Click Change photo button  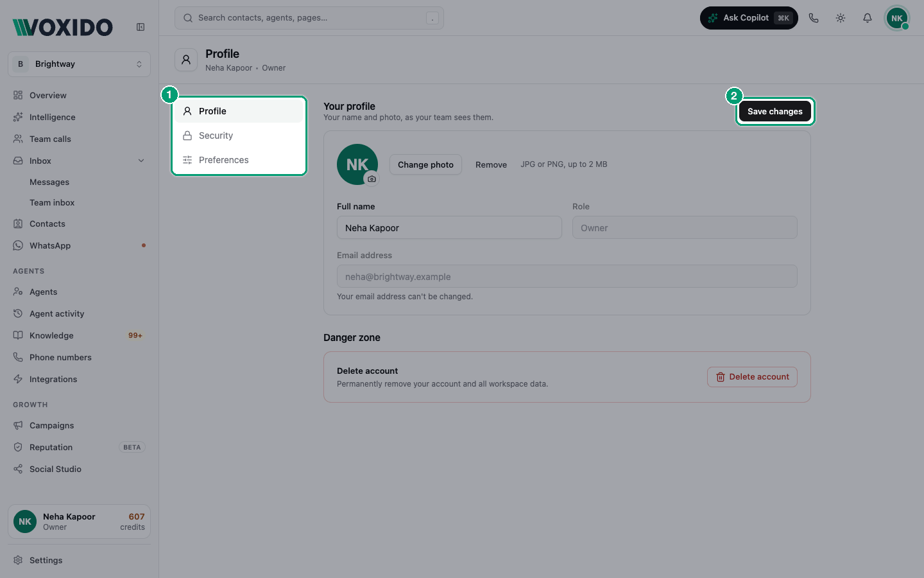coord(425,164)
